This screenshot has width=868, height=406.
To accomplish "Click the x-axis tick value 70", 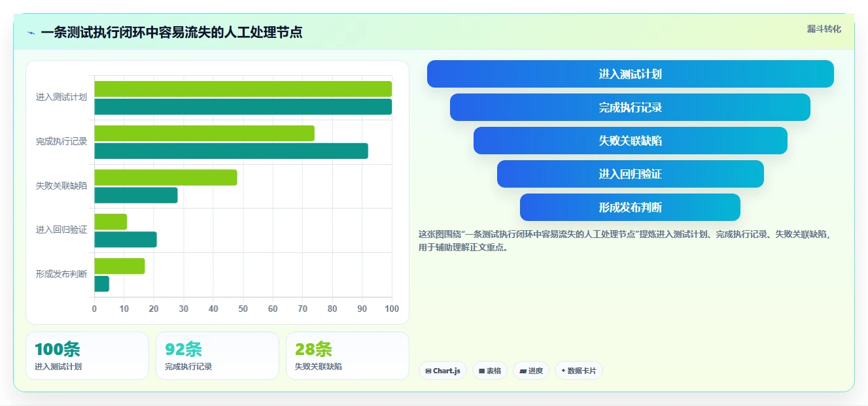I will click(x=303, y=309).
